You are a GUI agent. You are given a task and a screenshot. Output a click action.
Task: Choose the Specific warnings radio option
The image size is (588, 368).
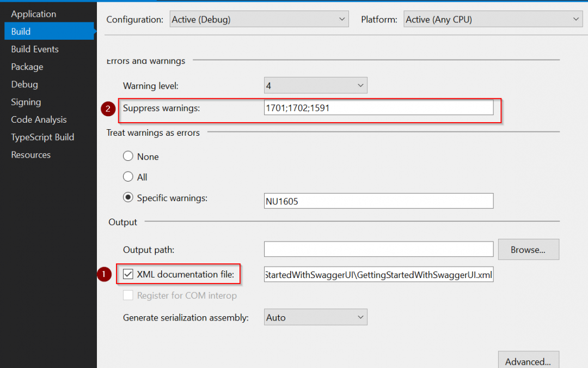click(128, 198)
